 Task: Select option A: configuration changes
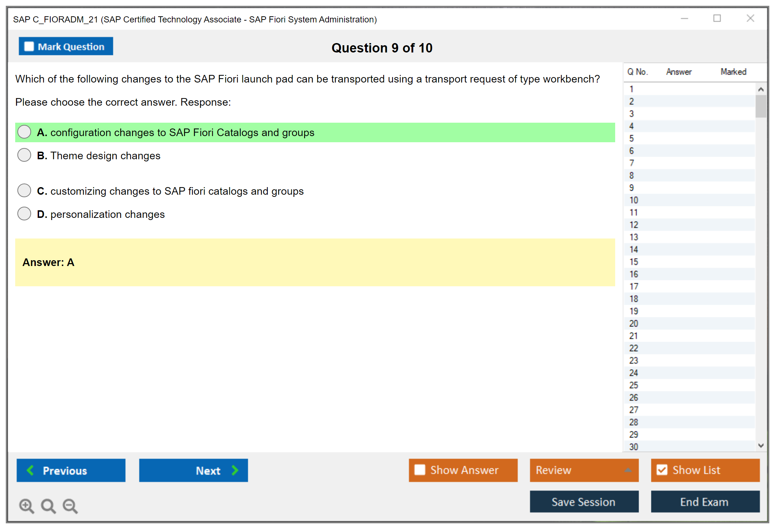24,132
